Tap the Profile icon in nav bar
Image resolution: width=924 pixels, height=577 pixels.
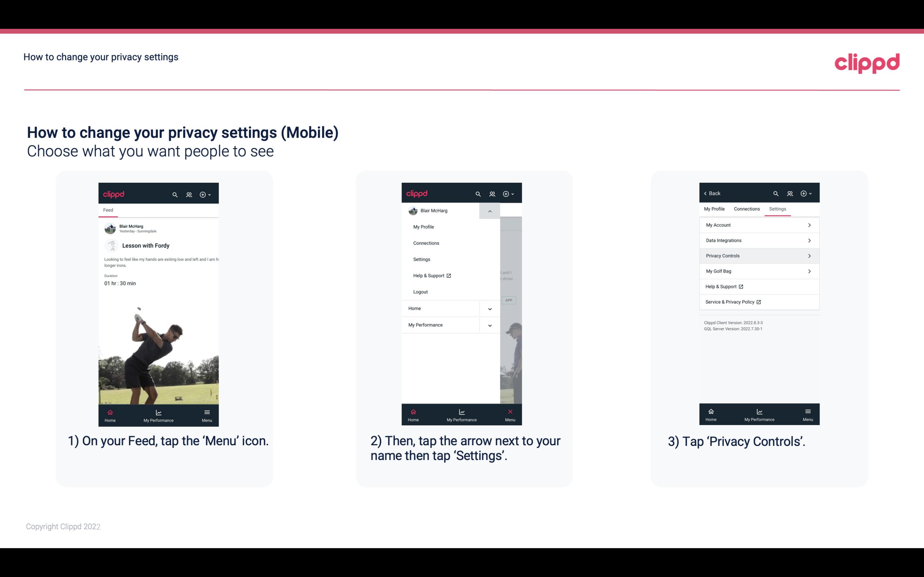point(188,194)
